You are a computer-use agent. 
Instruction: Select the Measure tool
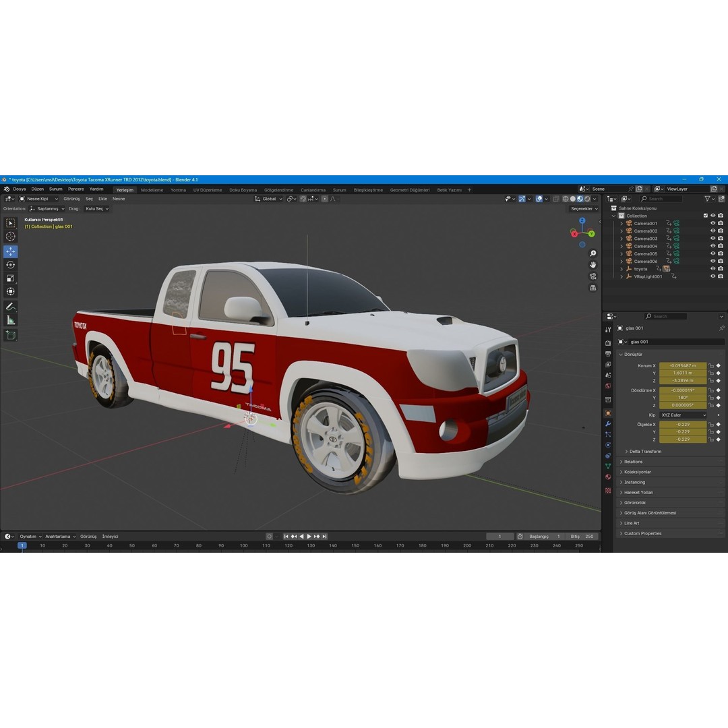pos(11,320)
